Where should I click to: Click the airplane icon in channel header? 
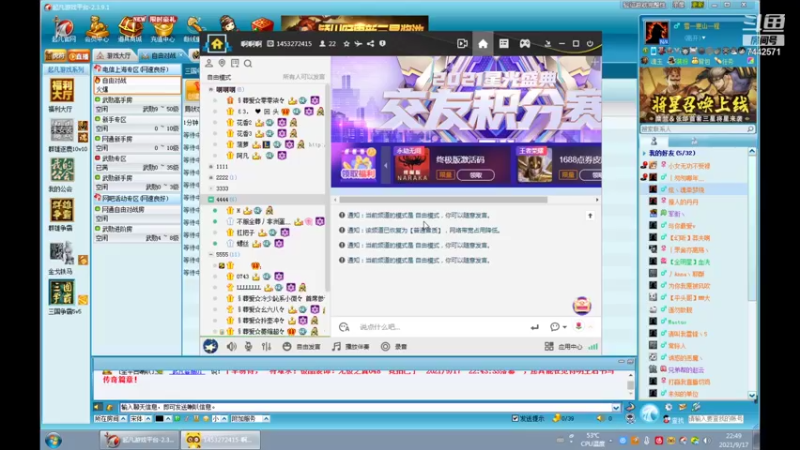pos(358,44)
